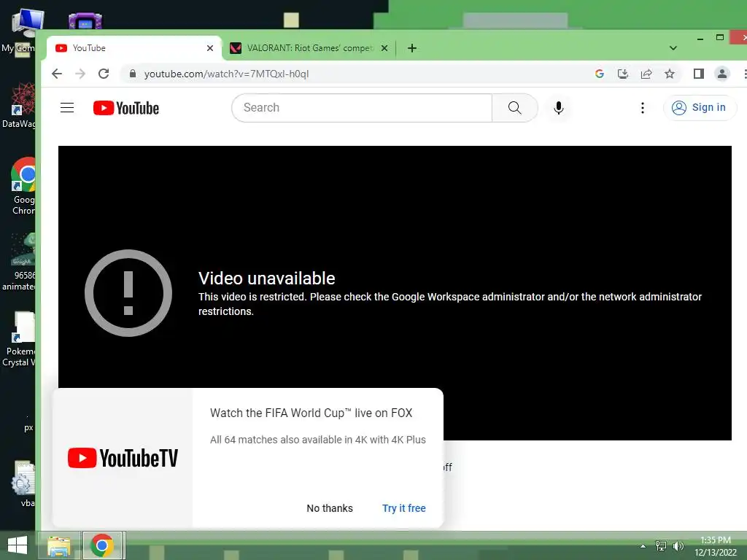Focus the YouTube Search field
Image resolution: width=747 pixels, height=560 pixels.
362,108
